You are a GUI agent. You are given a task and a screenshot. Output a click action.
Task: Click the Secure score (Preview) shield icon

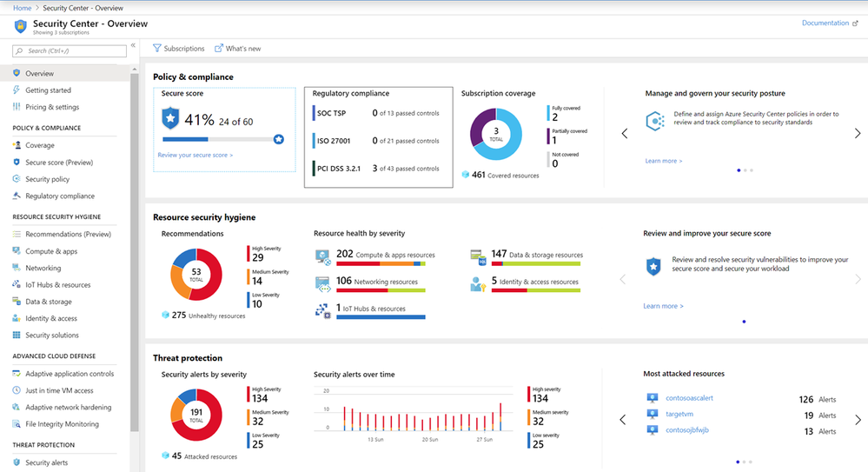point(17,163)
